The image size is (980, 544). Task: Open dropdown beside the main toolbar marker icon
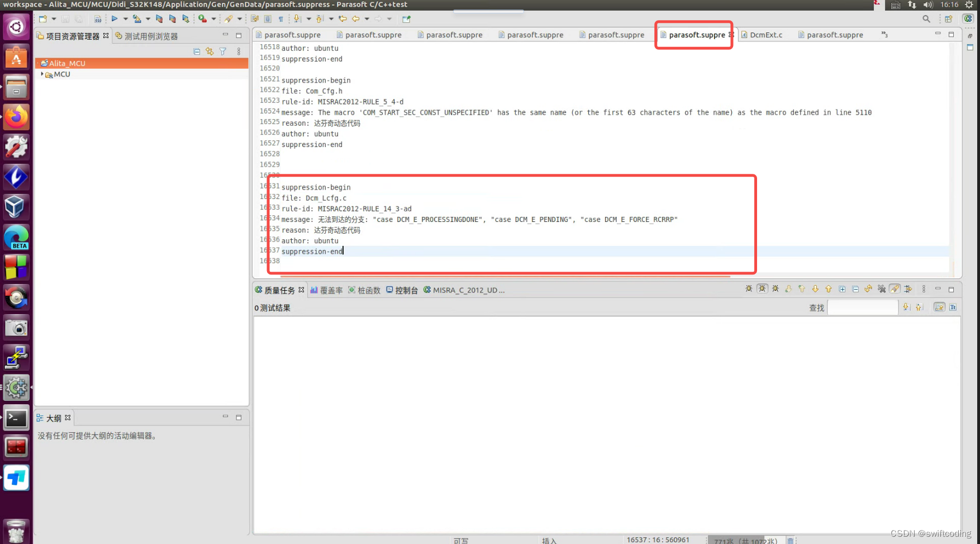coord(240,19)
